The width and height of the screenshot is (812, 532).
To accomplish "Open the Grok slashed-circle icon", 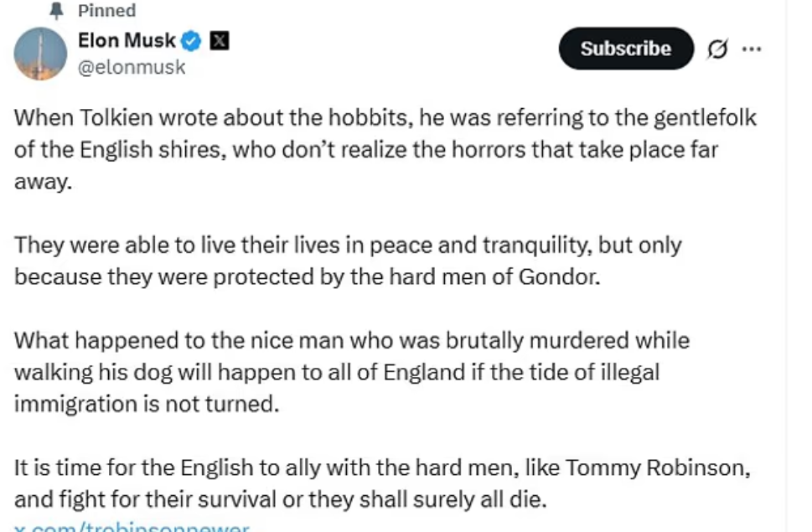I will pos(717,49).
